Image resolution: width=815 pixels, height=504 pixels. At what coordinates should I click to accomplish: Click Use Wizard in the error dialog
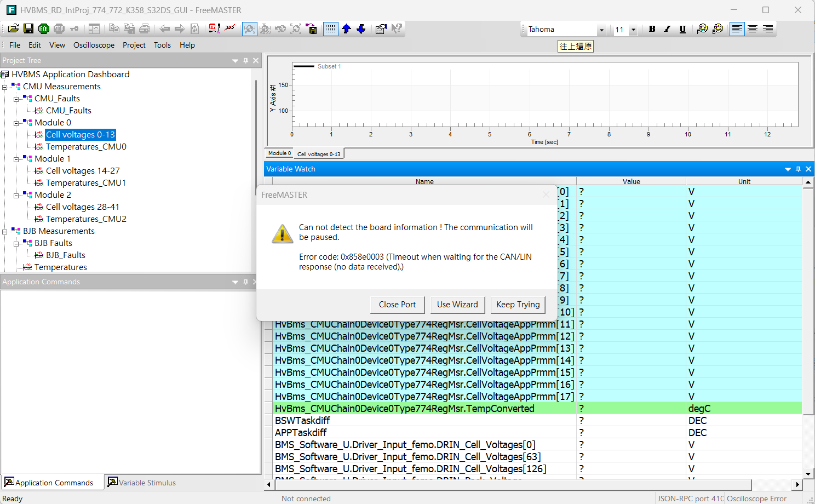point(457,305)
